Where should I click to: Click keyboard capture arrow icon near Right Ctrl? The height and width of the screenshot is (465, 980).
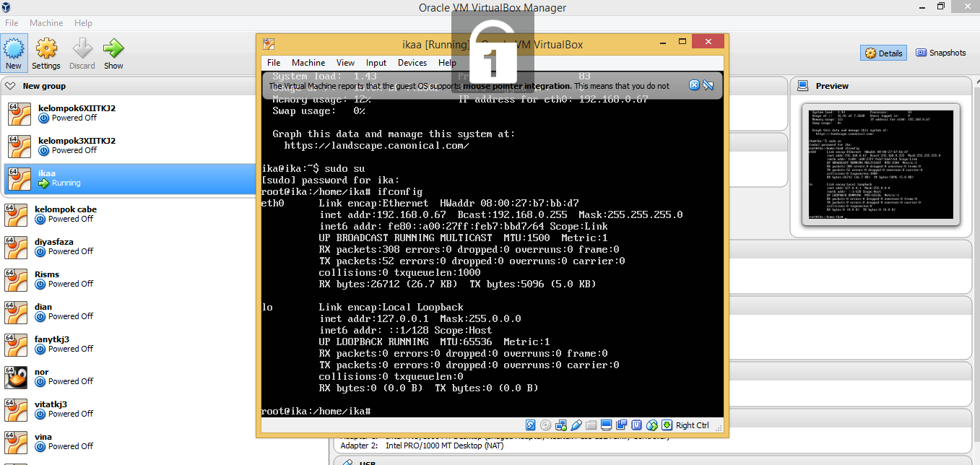coord(667,425)
